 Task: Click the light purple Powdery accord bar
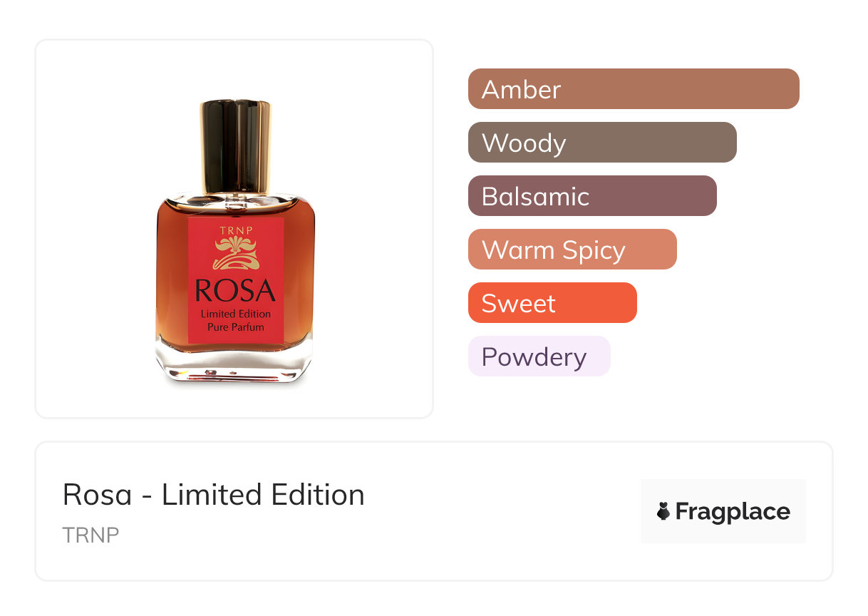pos(539,356)
